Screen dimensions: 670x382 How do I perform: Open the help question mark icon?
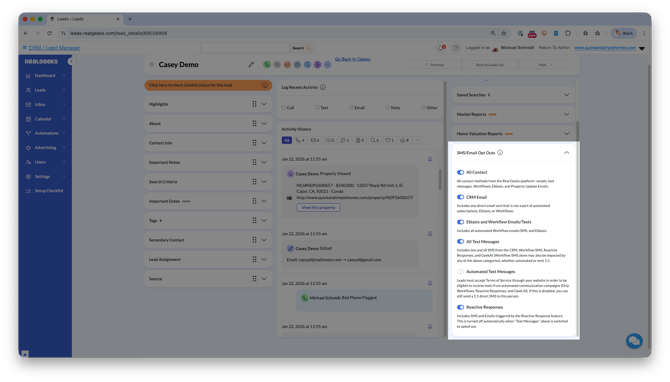coord(456,48)
